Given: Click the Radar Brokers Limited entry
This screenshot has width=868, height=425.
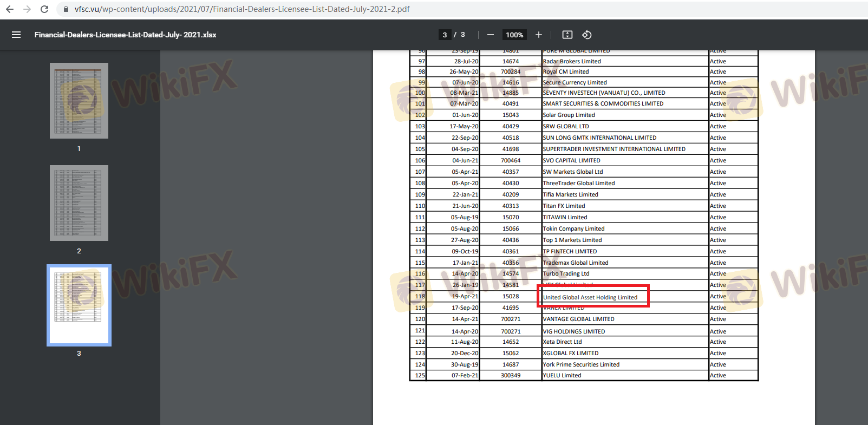Looking at the screenshot, I should point(572,62).
